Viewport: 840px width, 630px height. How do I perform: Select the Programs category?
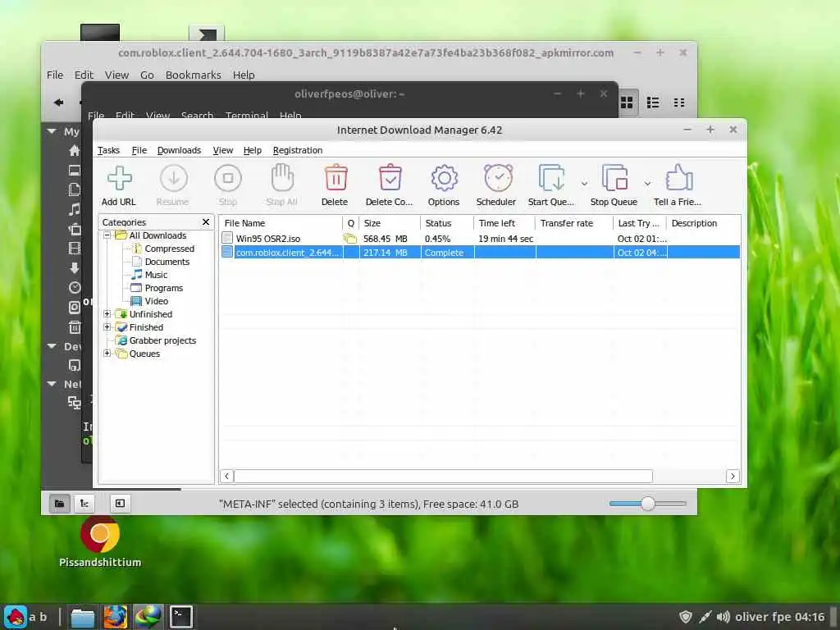point(164,288)
